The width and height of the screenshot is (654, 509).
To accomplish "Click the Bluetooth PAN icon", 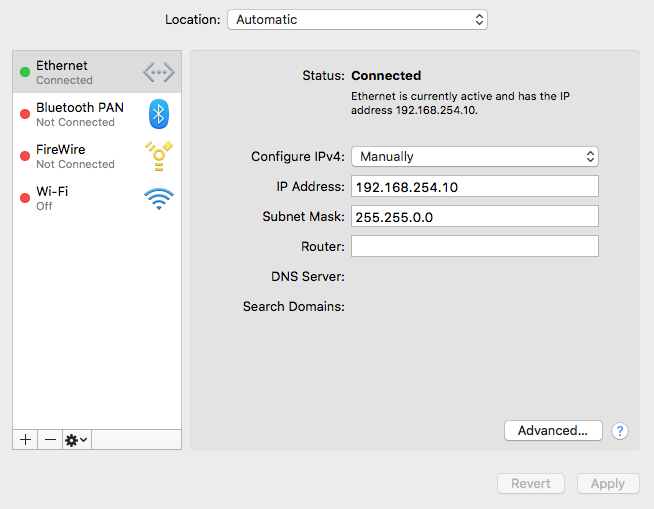I will [x=158, y=114].
